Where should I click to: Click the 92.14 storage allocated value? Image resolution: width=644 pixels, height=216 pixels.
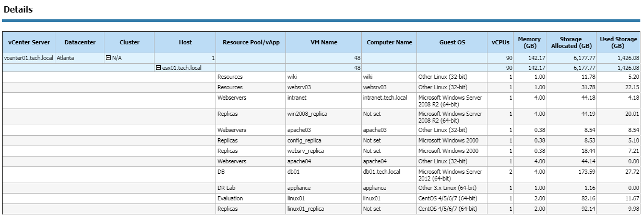click(x=587, y=209)
